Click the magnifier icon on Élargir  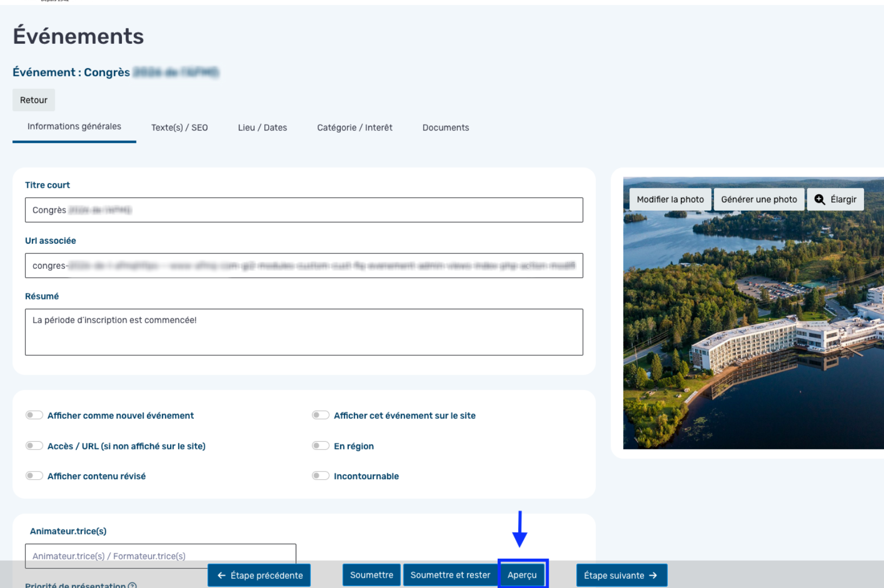[x=820, y=199]
